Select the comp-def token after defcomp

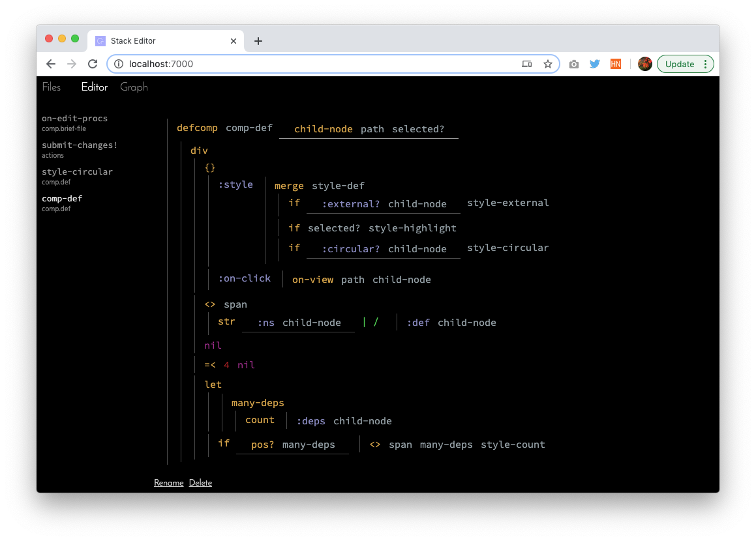(249, 128)
